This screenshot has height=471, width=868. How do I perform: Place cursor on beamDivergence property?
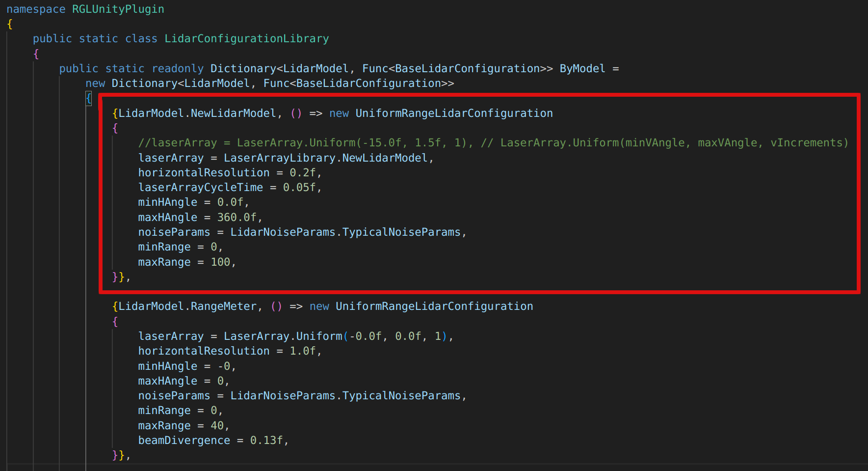(x=184, y=441)
